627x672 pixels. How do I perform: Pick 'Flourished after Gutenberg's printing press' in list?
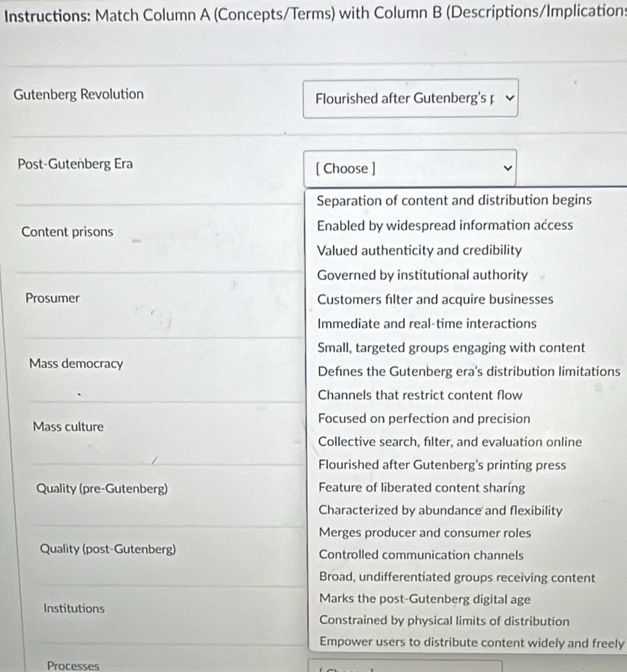pyautogui.click(x=442, y=465)
